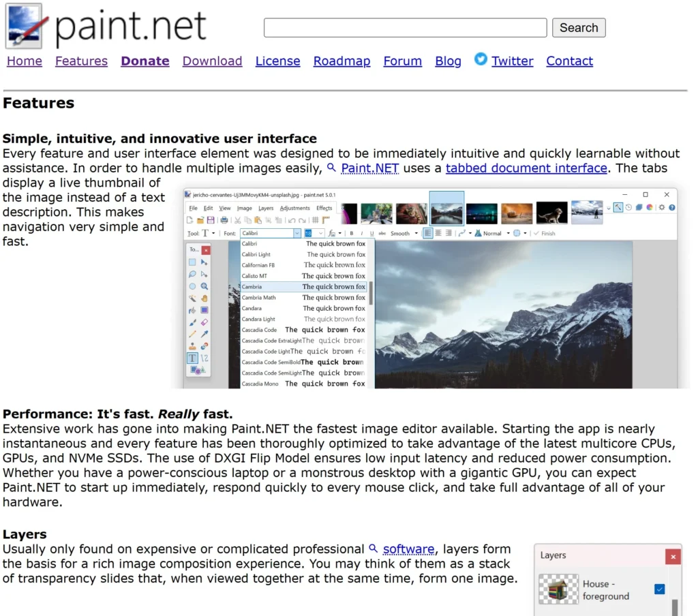This screenshot has height=616, width=698.
Task: Click the pixel grid icon
Action: 315,220
